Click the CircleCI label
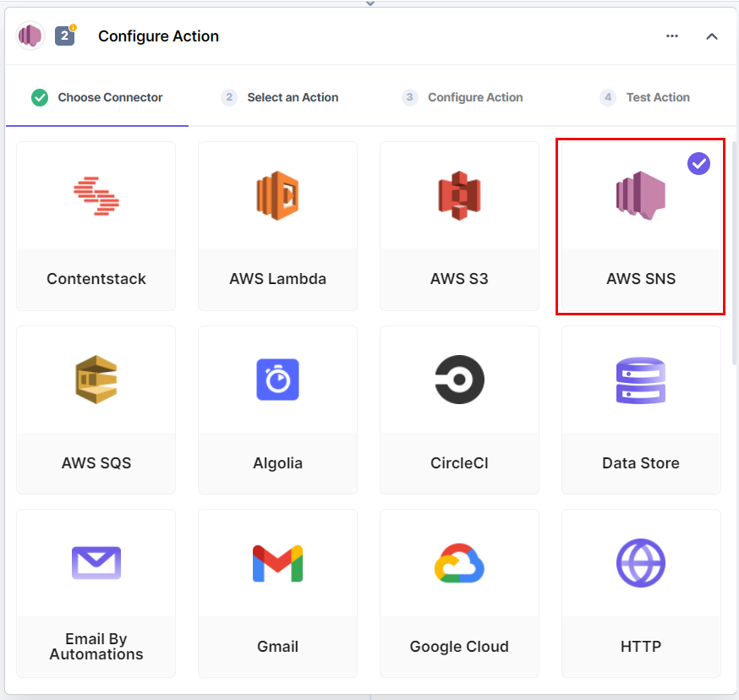The image size is (739, 700). 459,463
